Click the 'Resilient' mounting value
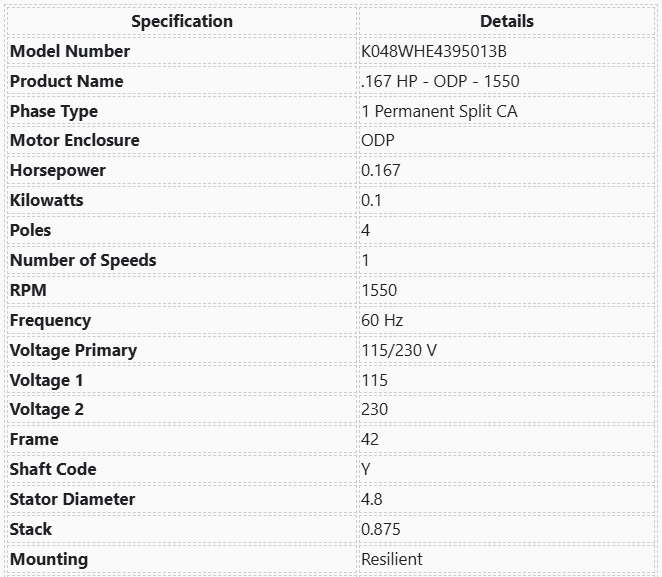662x577 pixels. (x=392, y=559)
